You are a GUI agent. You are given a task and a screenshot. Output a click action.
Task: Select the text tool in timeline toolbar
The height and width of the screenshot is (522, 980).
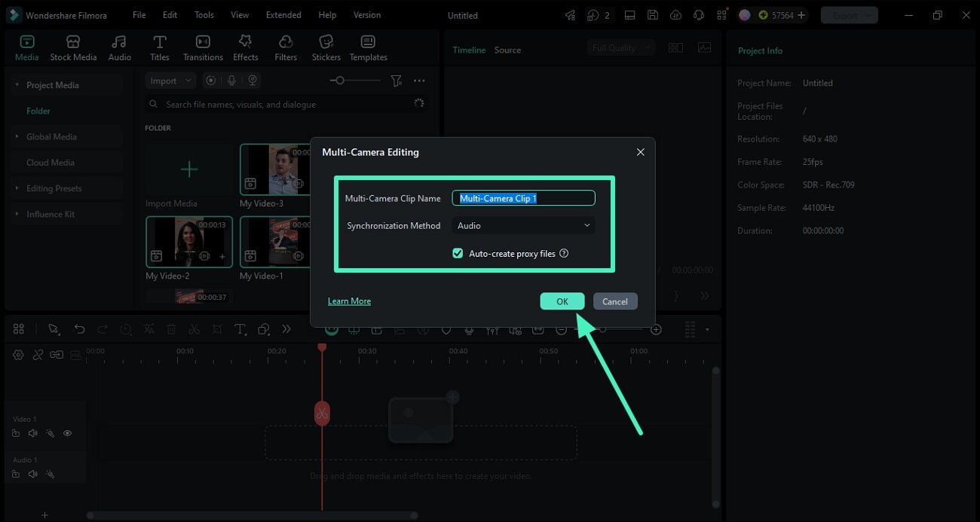(x=240, y=329)
